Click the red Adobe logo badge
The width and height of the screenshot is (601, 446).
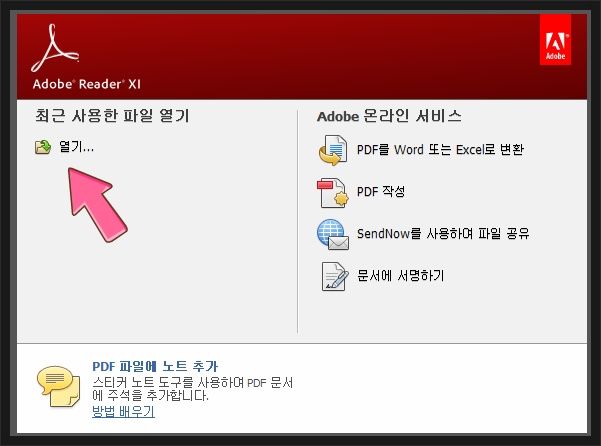click(555, 40)
